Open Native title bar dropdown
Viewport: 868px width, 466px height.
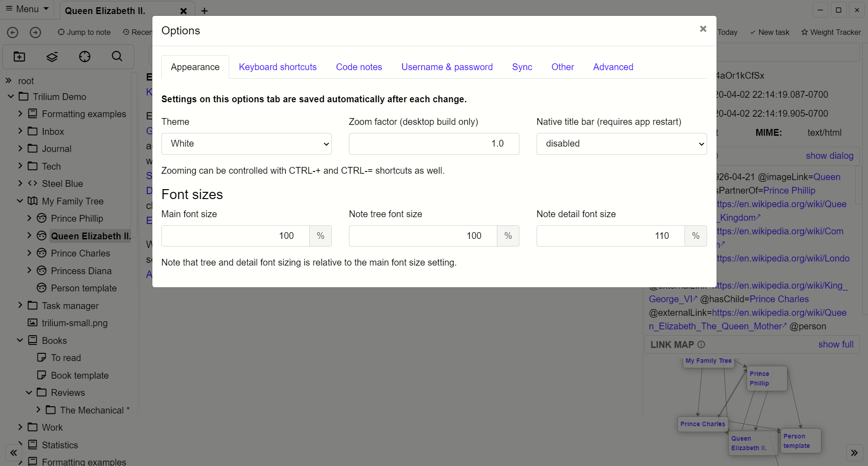(622, 144)
